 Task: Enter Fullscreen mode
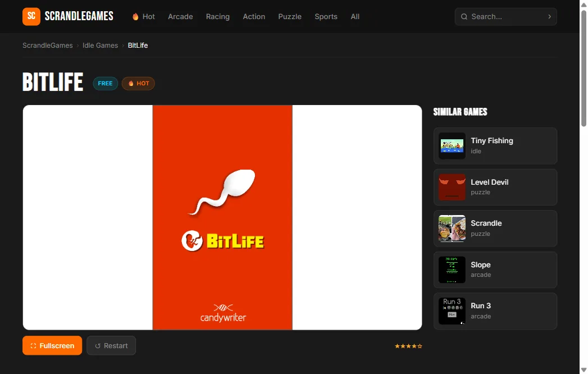coord(52,345)
